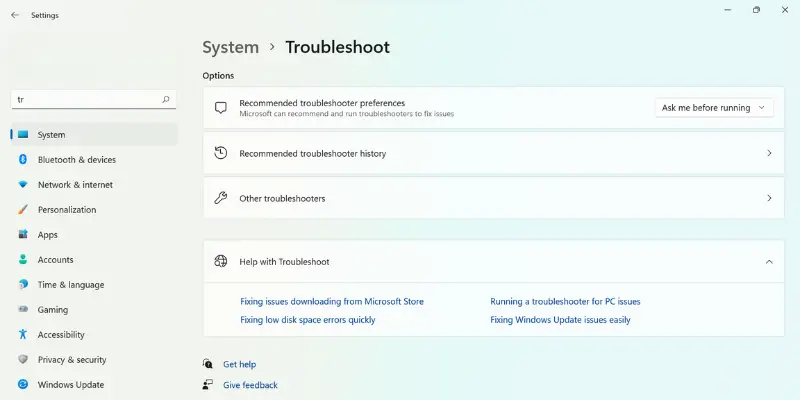The image size is (800, 400).
Task: Click the 'Settings' window title text
Action: click(45, 15)
